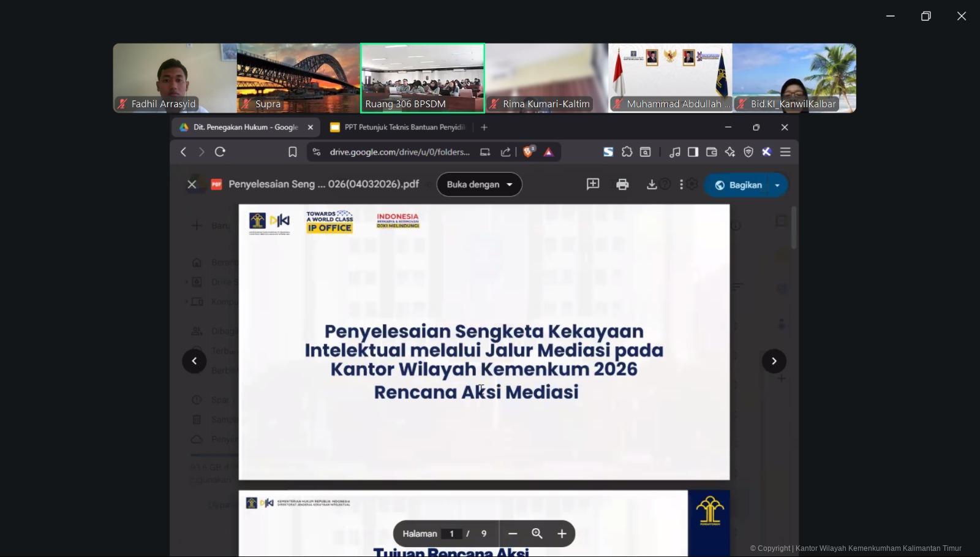Open the PDF viewer's three-dot options menu

coord(681,184)
